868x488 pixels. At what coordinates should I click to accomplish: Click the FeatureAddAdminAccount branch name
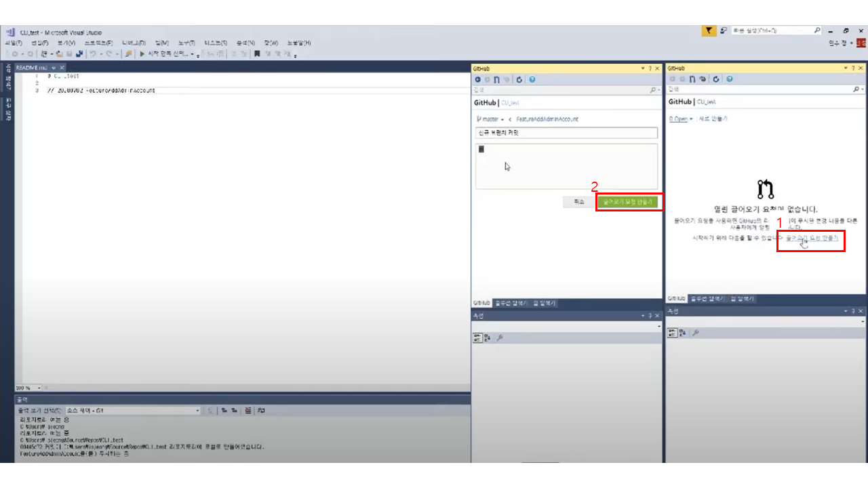[x=547, y=119]
